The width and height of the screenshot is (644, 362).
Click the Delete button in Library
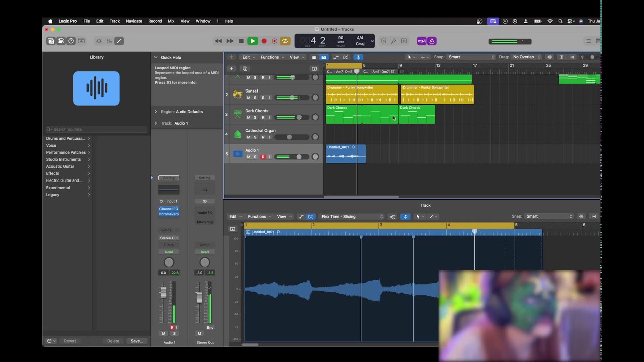coord(113,341)
